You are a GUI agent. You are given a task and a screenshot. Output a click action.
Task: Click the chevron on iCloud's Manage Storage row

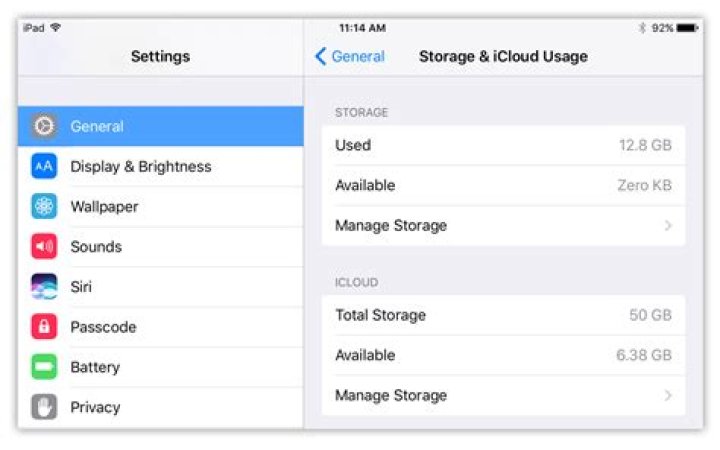tap(668, 396)
